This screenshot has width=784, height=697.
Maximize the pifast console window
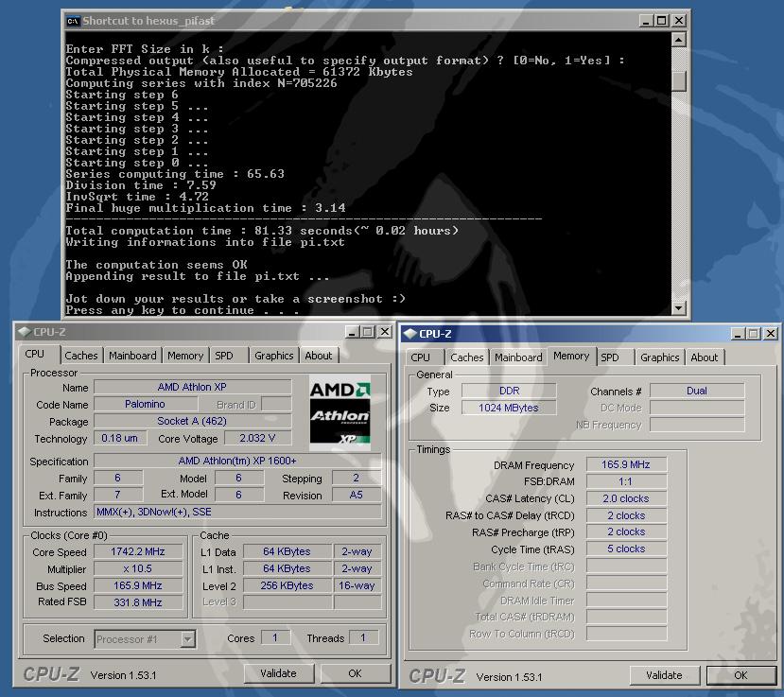pyautogui.click(x=661, y=21)
